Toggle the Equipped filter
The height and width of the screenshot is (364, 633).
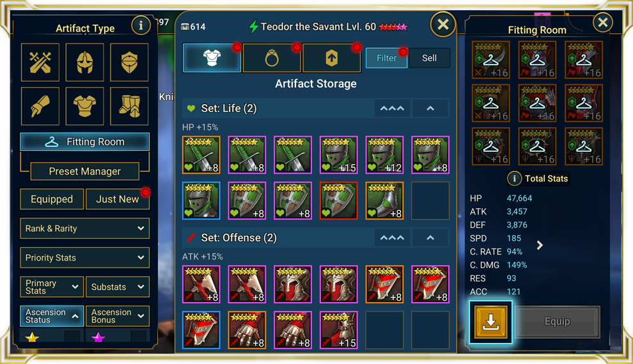coord(52,199)
